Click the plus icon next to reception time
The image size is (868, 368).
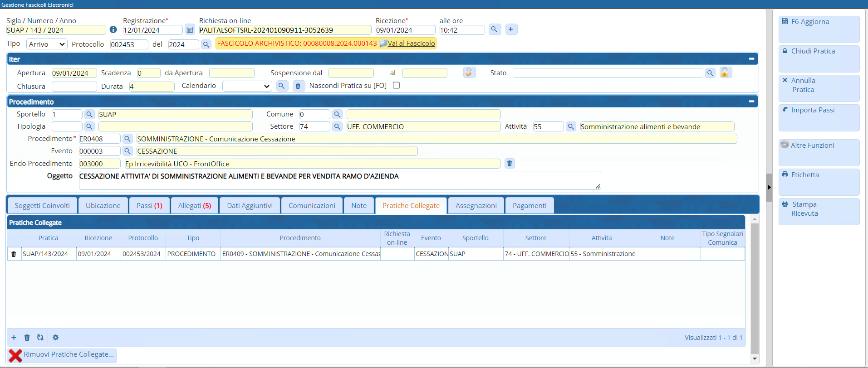click(511, 29)
